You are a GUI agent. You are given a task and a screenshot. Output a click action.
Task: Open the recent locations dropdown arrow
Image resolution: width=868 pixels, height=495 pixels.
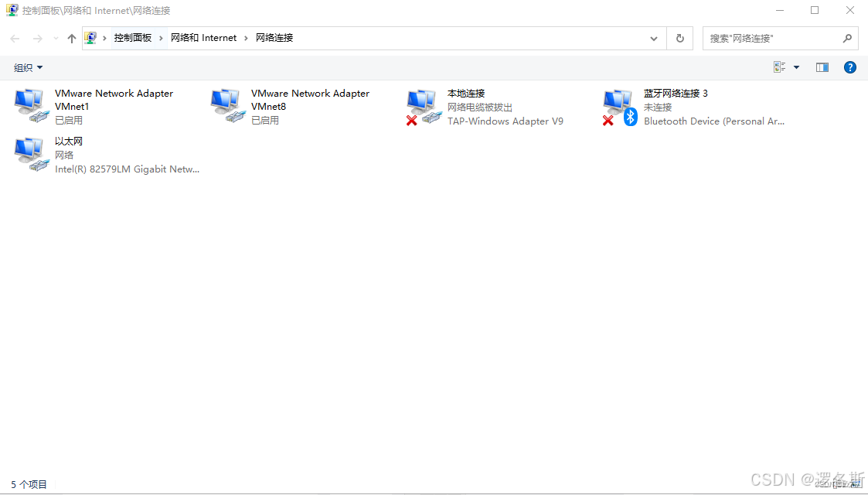pos(56,38)
